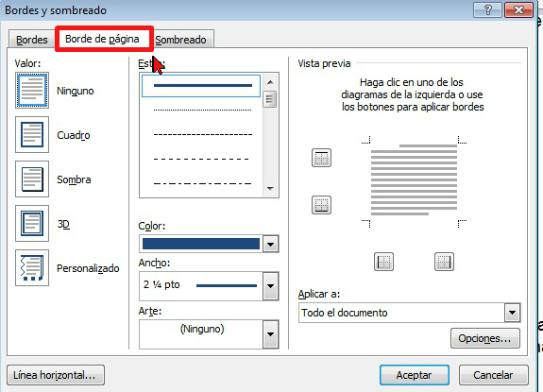This screenshot has height=392, width=543.
Task: Click the page preview diagram
Action: (x=414, y=181)
